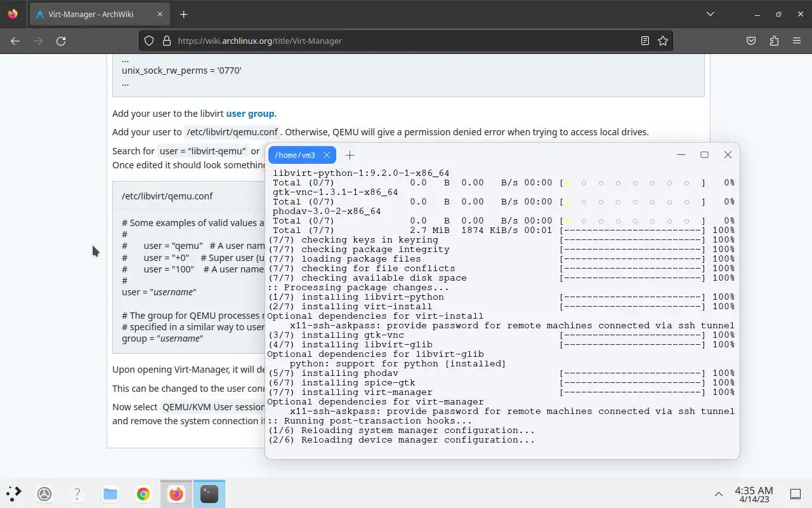Click the show desktop button in taskbar
The height and width of the screenshot is (508, 812).
pyautogui.click(x=796, y=493)
